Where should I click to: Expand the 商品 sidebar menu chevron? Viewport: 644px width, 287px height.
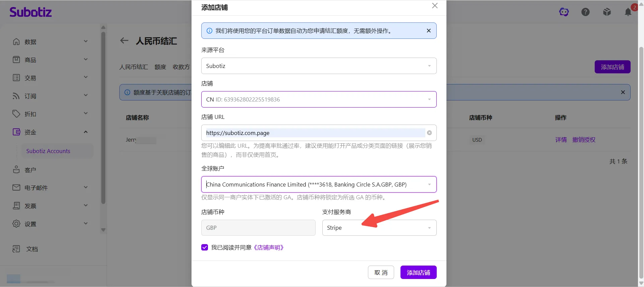click(x=86, y=60)
